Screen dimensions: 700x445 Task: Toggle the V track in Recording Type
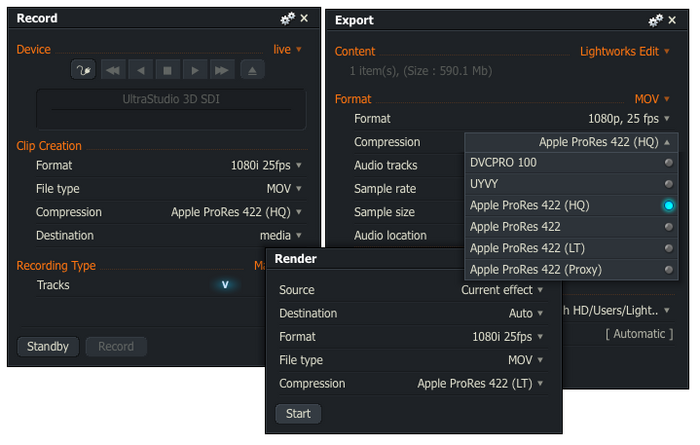pos(225,285)
